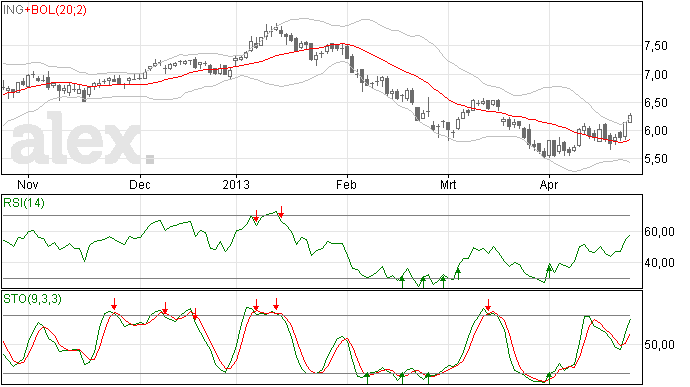Image resolution: width=690 pixels, height=387 pixels.
Task: Click the +BOL(20;2) indicator label
Action: click(55, 9)
